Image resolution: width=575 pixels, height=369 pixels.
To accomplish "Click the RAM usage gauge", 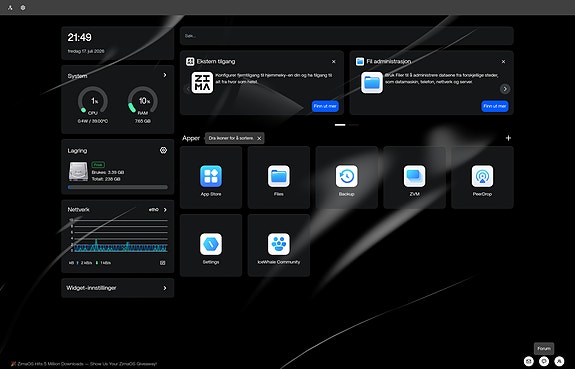I will pyautogui.click(x=143, y=100).
